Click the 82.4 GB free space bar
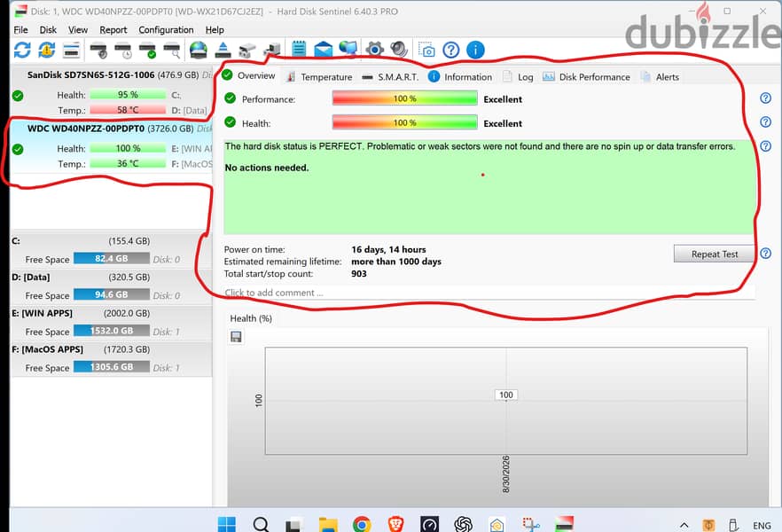 [111, 258]
